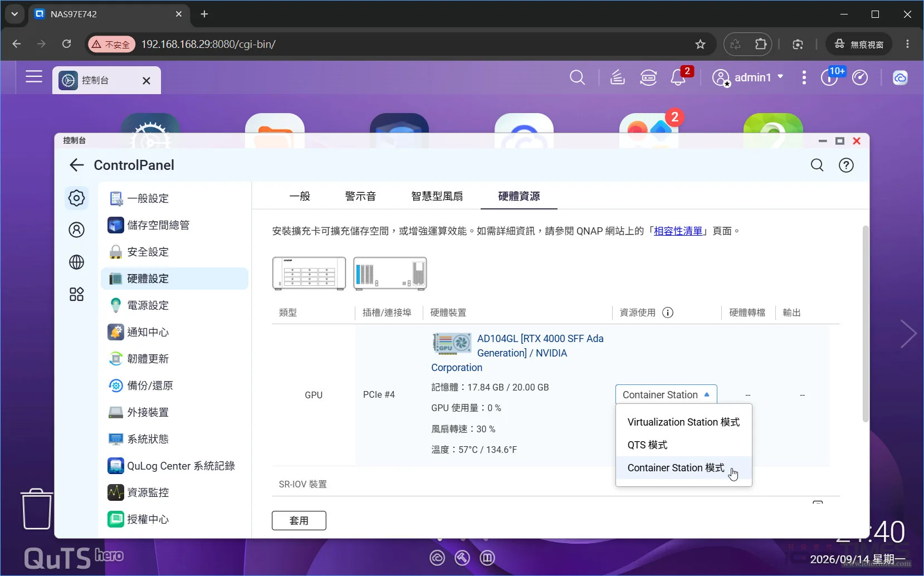Switch to the smart fan tab (智慧型風扇)
The image size is (924, 576).
pos(437,196)
